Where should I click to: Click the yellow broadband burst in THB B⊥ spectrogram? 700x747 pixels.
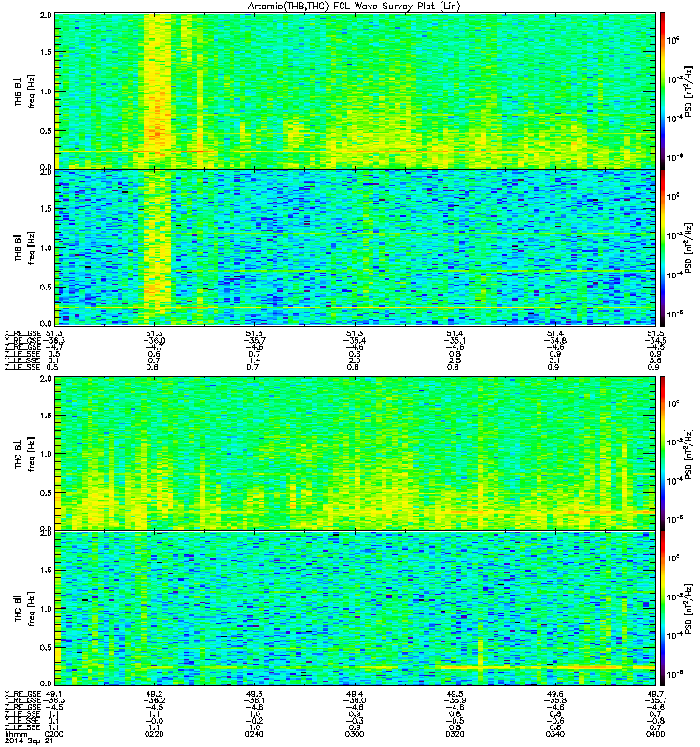157,91
